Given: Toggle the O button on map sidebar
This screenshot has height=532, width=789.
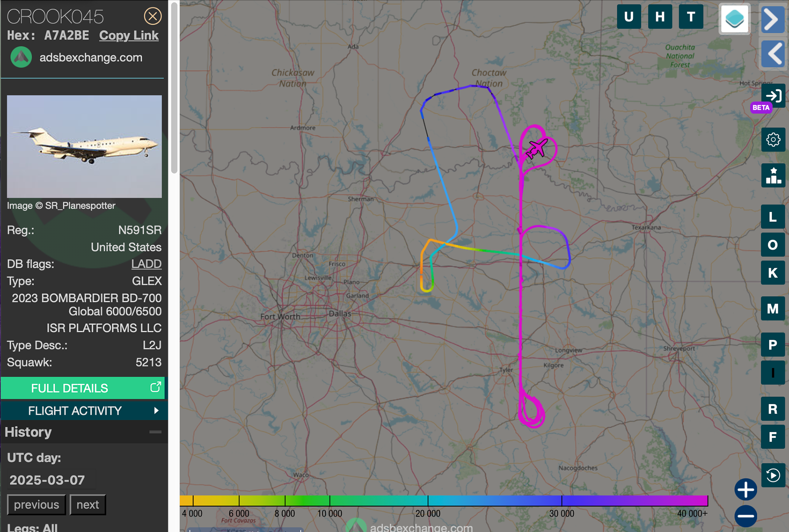Looking at the screenshot, I should click(773, 245).
